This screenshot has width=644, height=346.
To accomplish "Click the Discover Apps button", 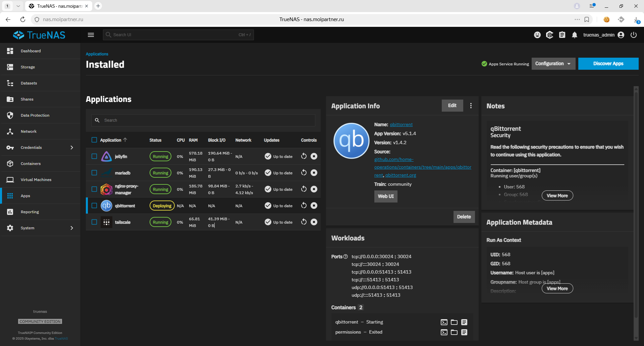I will pos(608,64).
